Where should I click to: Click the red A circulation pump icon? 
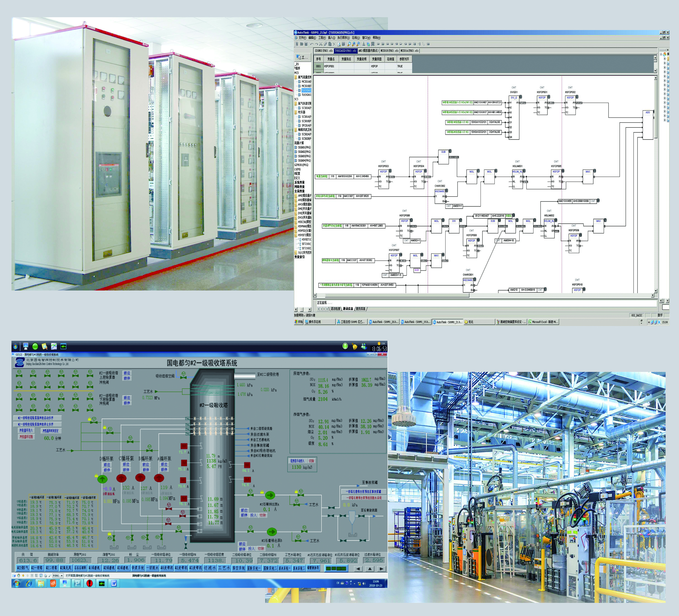pyautogui.click(x=159, y=478)
